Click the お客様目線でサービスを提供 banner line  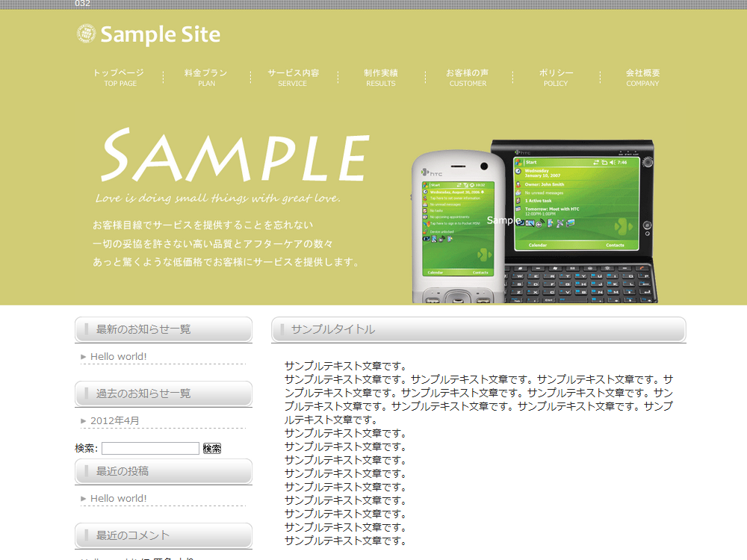tap(203, 225)
